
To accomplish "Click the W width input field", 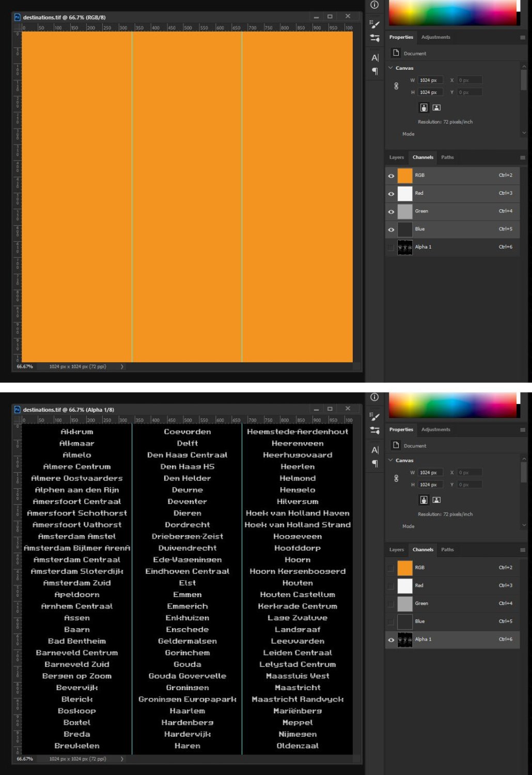I will point(430,80).
